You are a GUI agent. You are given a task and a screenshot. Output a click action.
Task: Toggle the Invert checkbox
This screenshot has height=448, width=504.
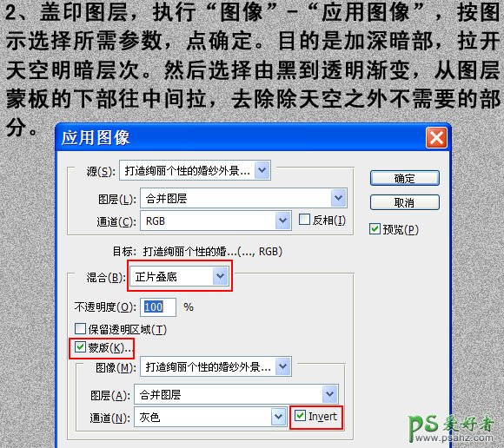point(300,416)
